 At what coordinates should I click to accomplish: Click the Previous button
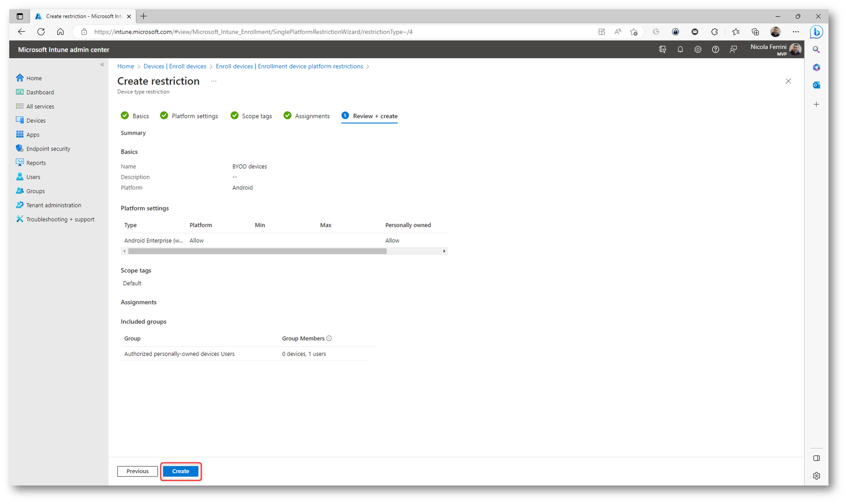pos(137,471)
